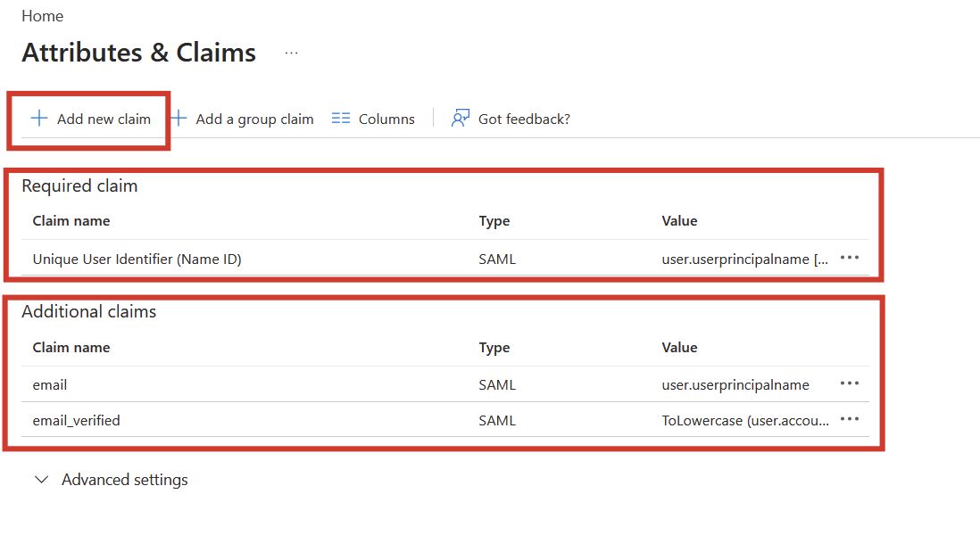The width and height of the screenshot is (980, 552).
Task: Open the email_verified claim entry
Action: click(76, 420)
